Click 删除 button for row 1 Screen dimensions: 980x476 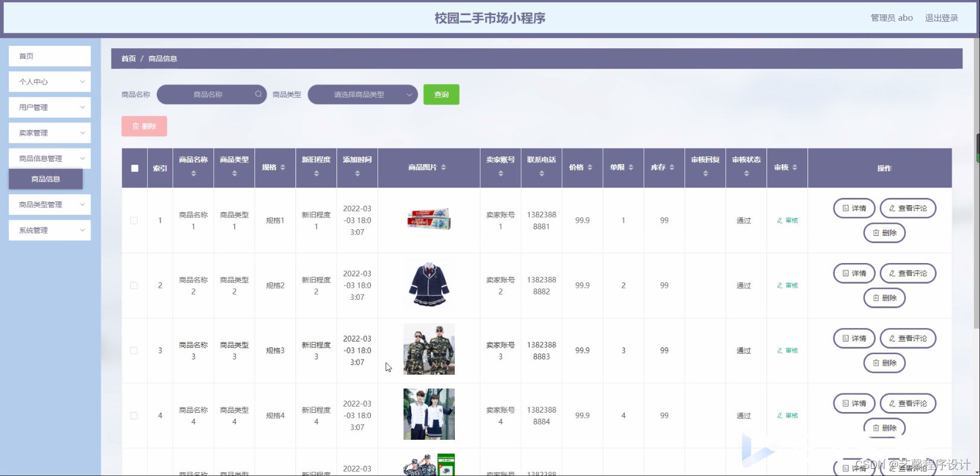tap(884, 233)
